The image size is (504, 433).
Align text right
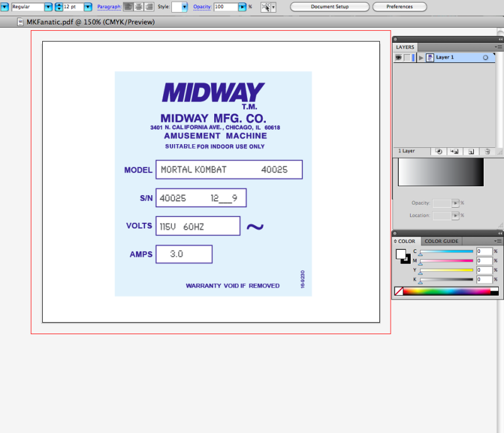coord(149,7)
